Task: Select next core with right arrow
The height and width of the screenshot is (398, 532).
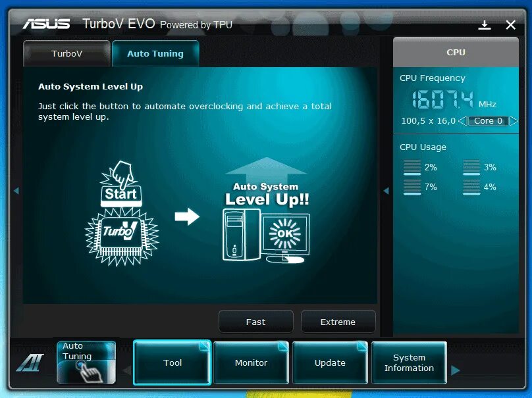Action: point(514,120)
